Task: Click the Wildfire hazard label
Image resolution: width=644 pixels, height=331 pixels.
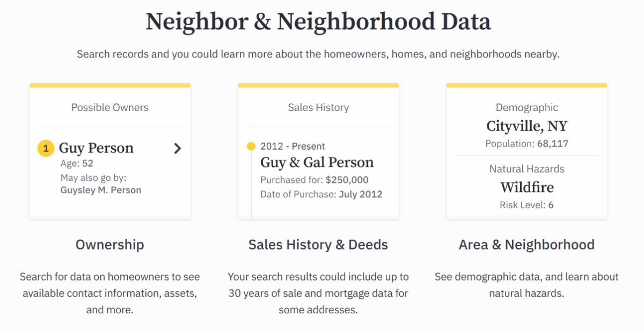Action: 526,187
